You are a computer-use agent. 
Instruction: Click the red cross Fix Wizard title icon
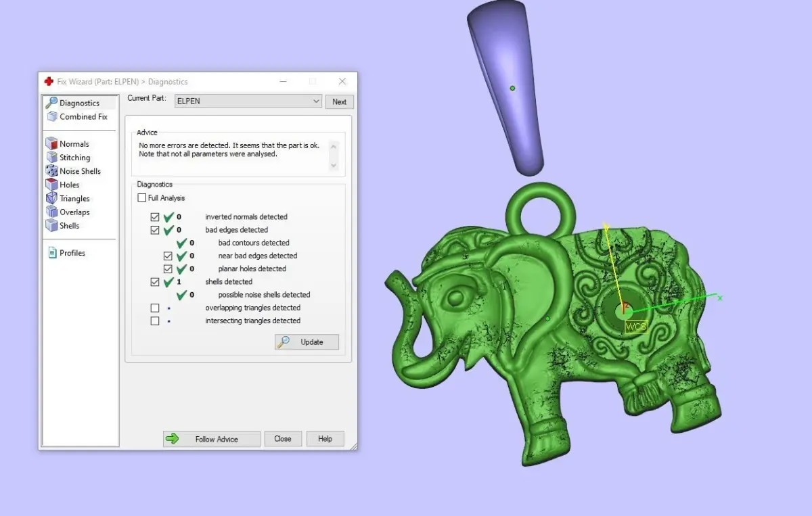click(x=49, y=81)
